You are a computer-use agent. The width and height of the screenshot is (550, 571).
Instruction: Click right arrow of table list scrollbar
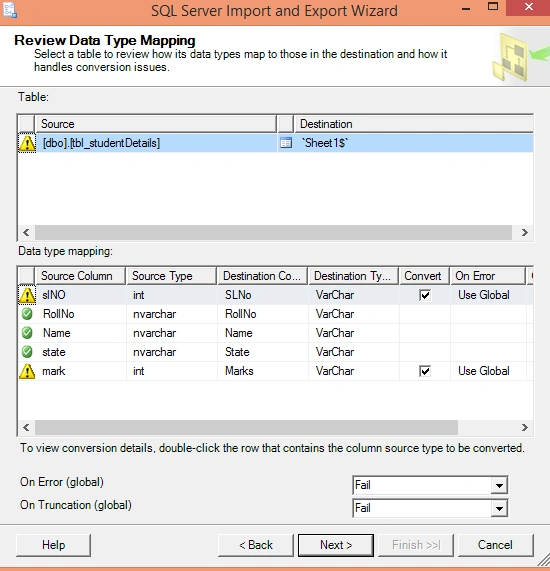coord(525,232)
